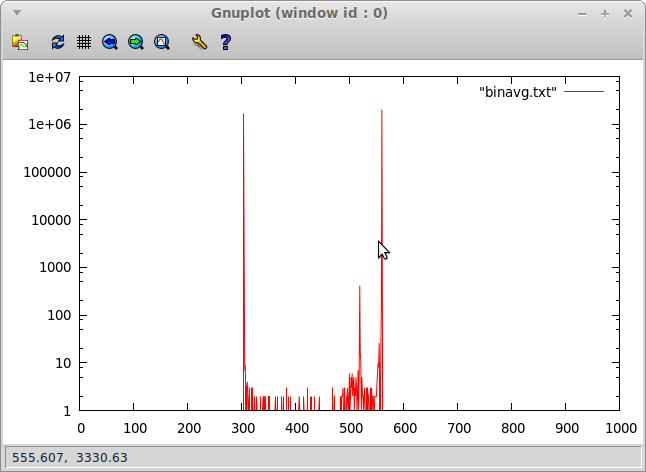This screenshot has height=472, width=646.
Task: Click the 1e+07 y-axis label
Action: pos(49,77)
